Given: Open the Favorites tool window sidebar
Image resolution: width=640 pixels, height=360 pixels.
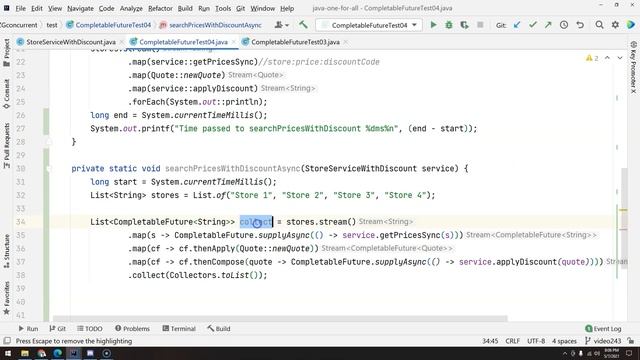Looking at the screenshot, I should 7,298.
